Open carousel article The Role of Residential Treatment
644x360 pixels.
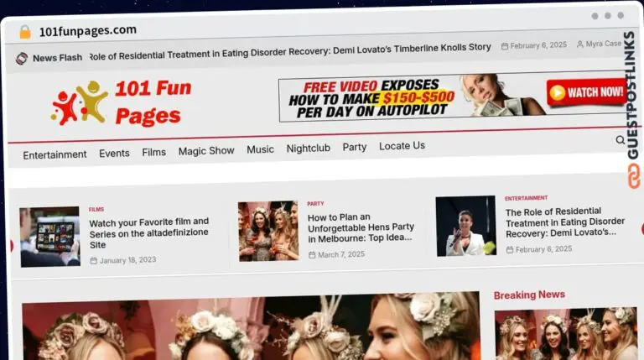(565, 222)
